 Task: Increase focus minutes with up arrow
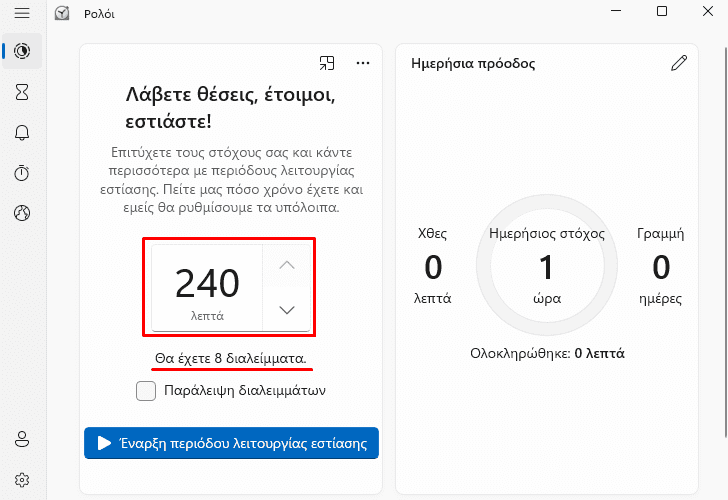click(287, 265)
